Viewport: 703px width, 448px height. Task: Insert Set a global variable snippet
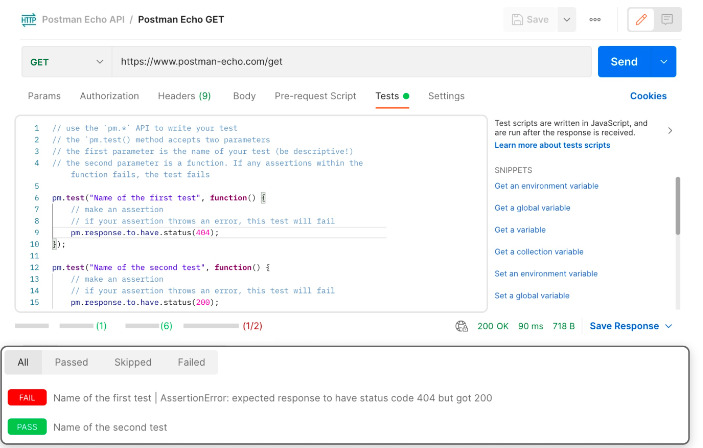532,296
